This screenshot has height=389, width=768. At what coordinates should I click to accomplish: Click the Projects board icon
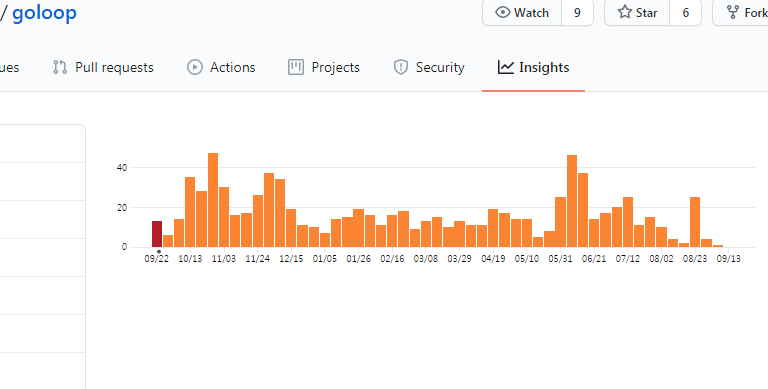pos(296,67)
